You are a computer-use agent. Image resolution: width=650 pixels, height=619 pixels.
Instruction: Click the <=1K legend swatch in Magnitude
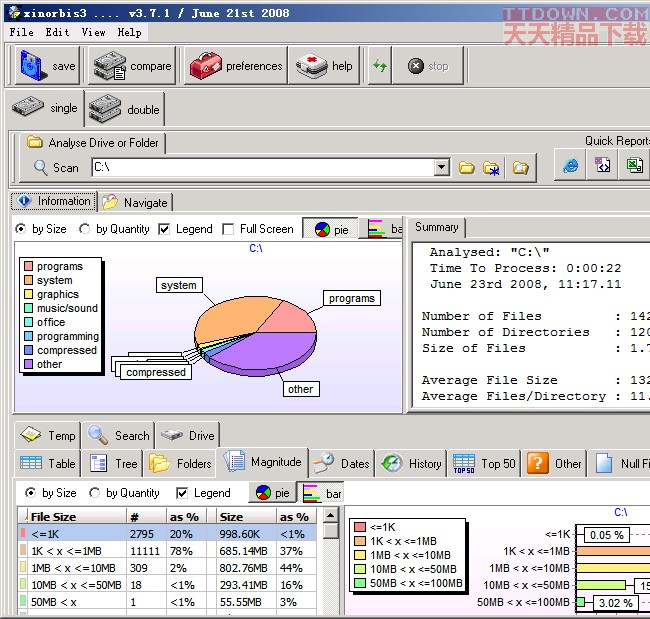pyautogui.click(x=360, y=527)
